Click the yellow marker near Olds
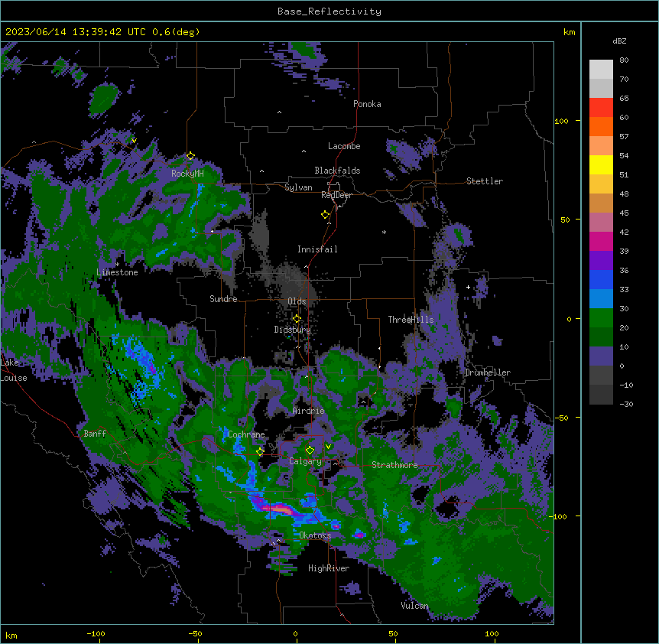The image size is (659, 644). coord(297,319)
